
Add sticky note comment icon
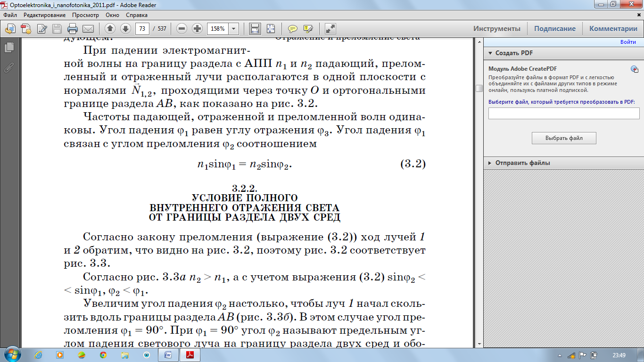pyautogui.click(x=293, y=29)
